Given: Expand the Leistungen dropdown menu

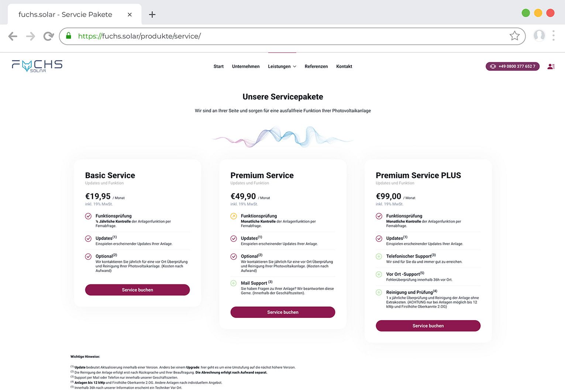Looking at the screenshot, I should [x=282, y=66].
